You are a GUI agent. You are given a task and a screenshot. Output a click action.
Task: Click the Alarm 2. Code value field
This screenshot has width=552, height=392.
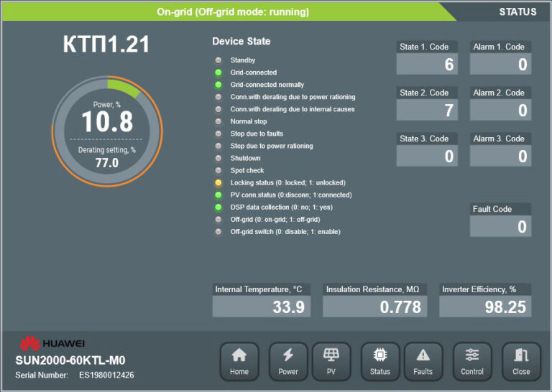tap(500, 111)
